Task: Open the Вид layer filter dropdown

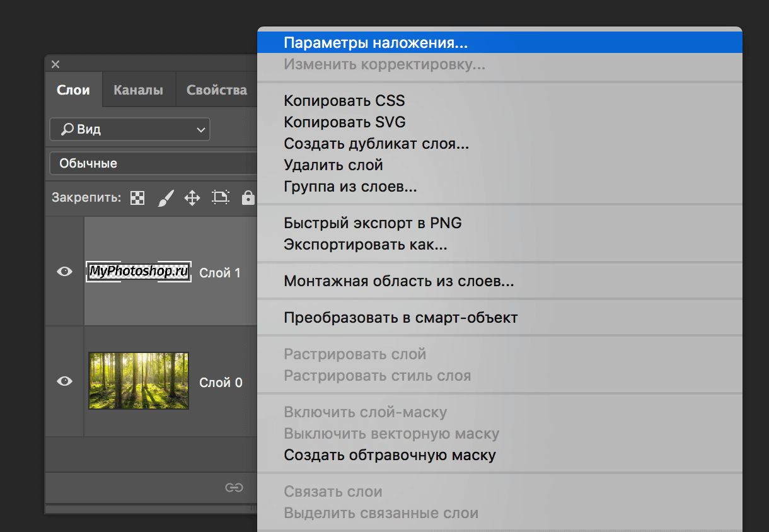Action: pyautogui.click(x=130, y=130)
